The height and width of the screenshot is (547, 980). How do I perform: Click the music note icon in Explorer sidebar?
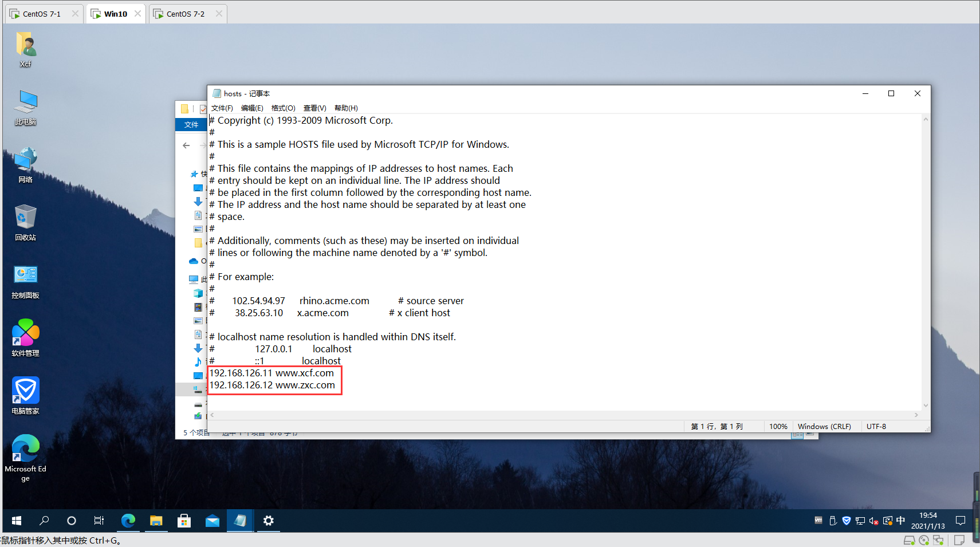point(198,361)
